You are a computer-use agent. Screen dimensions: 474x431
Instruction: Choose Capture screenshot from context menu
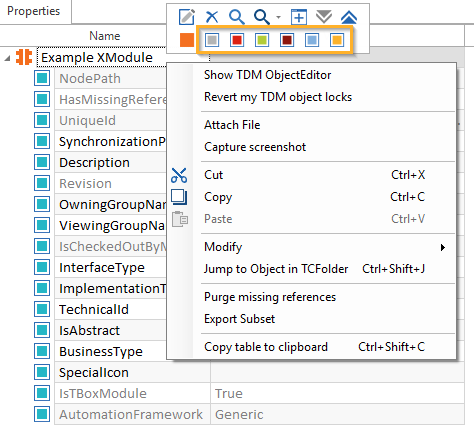pyautogui.click(x=255, y=147)
